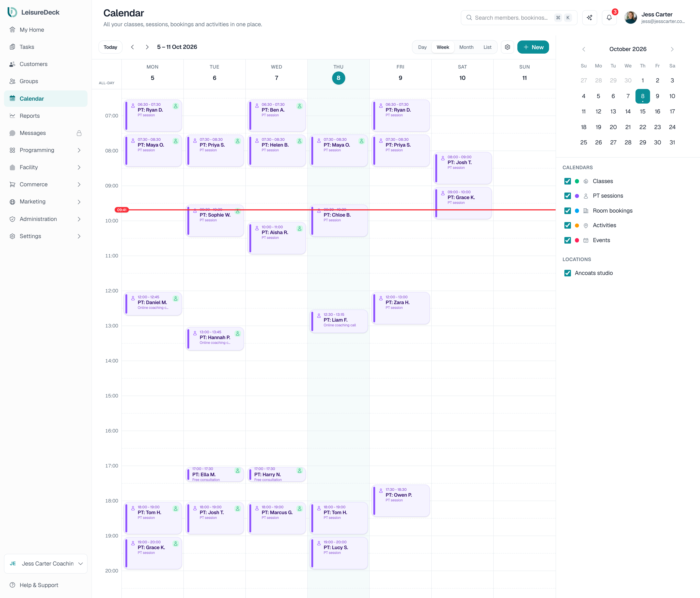
Task: Open the notifications bell
Action: click(x=609, y=18)
